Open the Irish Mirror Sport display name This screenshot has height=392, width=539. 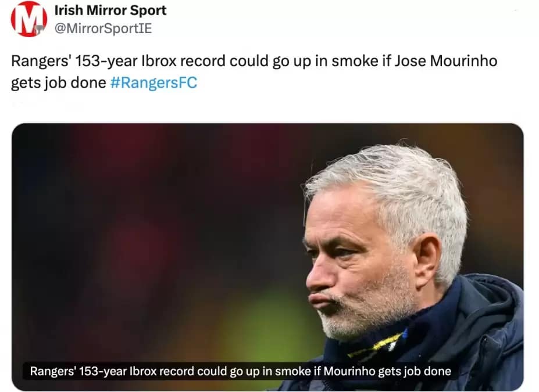(x=110, y=10)
